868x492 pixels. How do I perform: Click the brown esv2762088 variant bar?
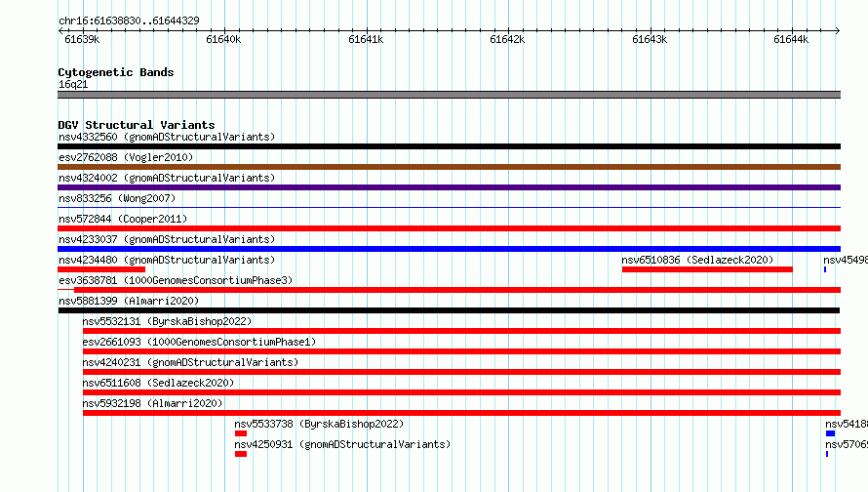pos(449,167)
